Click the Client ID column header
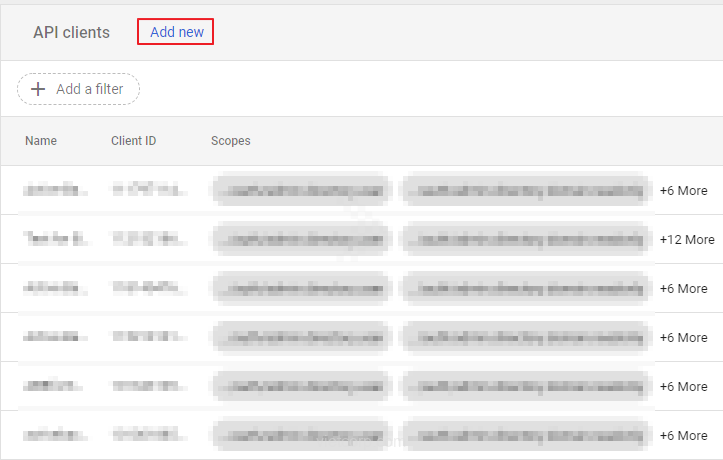723x460 pixels. (133, 141)
